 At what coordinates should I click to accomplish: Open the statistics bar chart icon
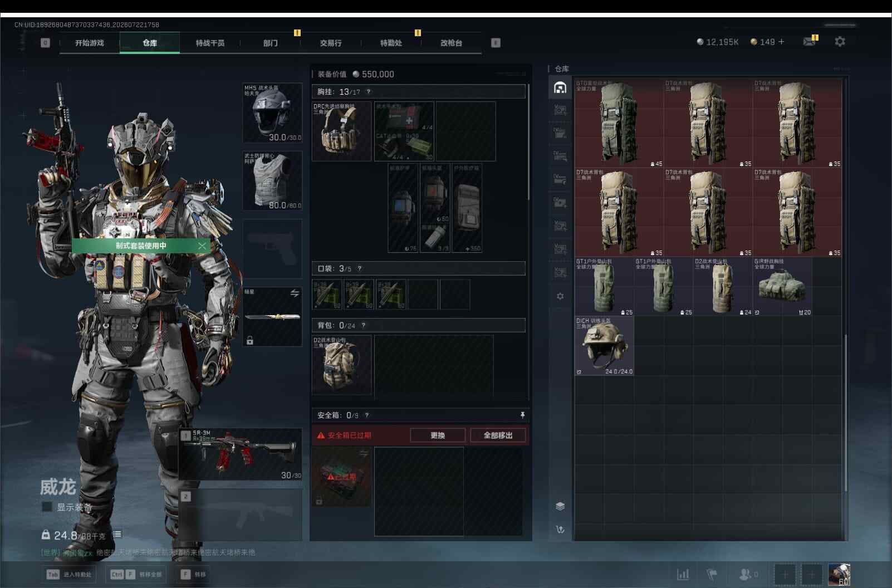pyautogui.click(x=683, y=574)
